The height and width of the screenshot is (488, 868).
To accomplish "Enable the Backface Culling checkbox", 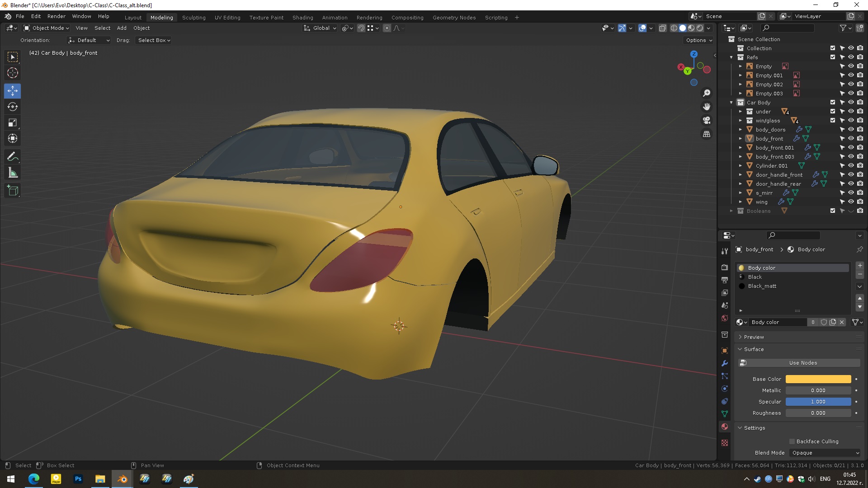I will [792, 441].
